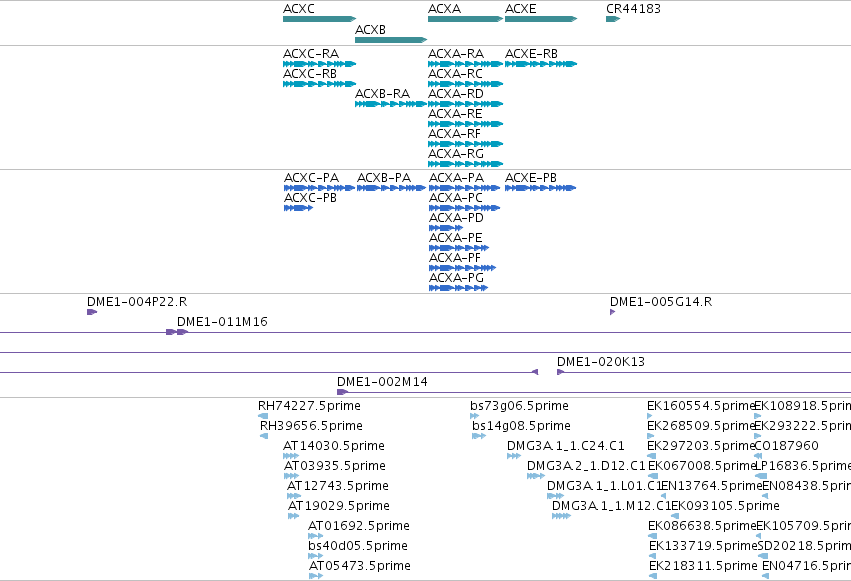
Task: Select transcript ACXA-RF
Action: [x=465, y=144]
